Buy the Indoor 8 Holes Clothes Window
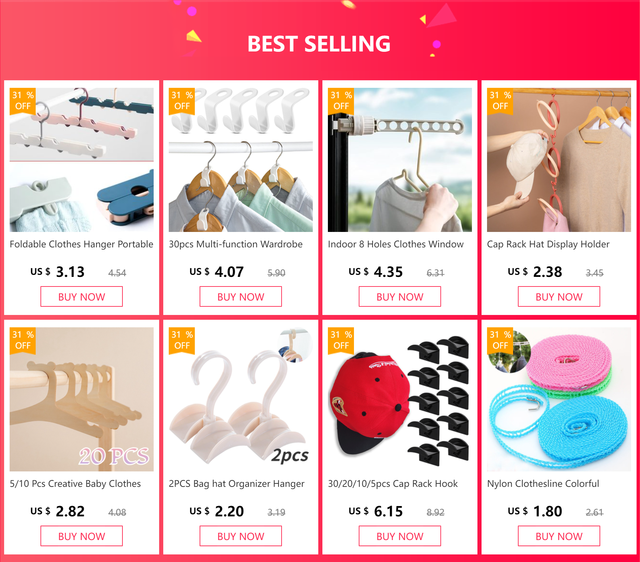640x562 pixels. (x=400, y=297)
